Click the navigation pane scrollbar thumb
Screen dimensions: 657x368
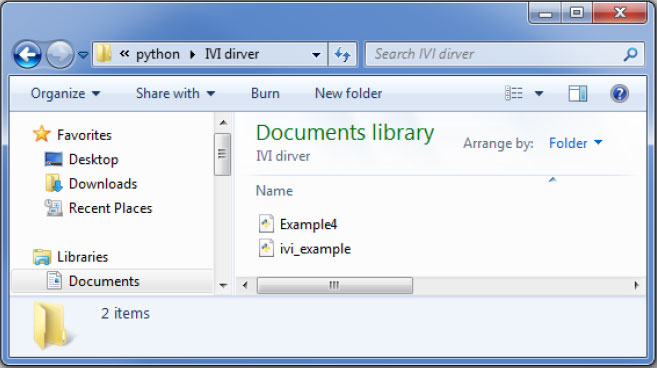point(222,154)
